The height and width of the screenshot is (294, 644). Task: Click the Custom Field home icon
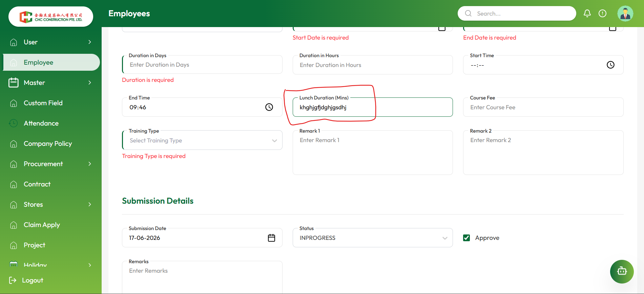pyautogui.click(x=14, y=103)
